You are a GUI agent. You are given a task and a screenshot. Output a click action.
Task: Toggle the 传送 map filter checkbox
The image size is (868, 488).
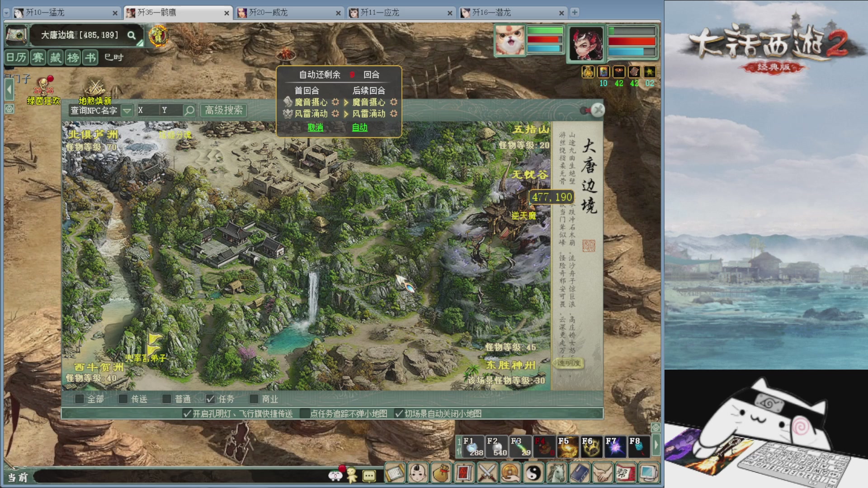point(123,399)
